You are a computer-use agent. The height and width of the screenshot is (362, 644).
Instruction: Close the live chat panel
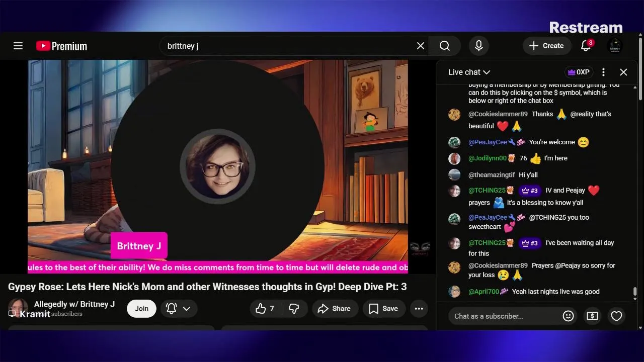[x=623, y=72]
